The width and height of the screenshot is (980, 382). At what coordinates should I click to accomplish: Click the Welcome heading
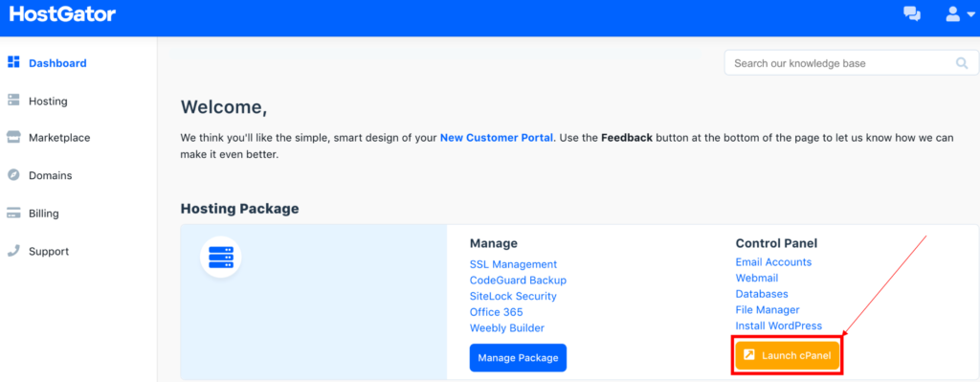224,107
